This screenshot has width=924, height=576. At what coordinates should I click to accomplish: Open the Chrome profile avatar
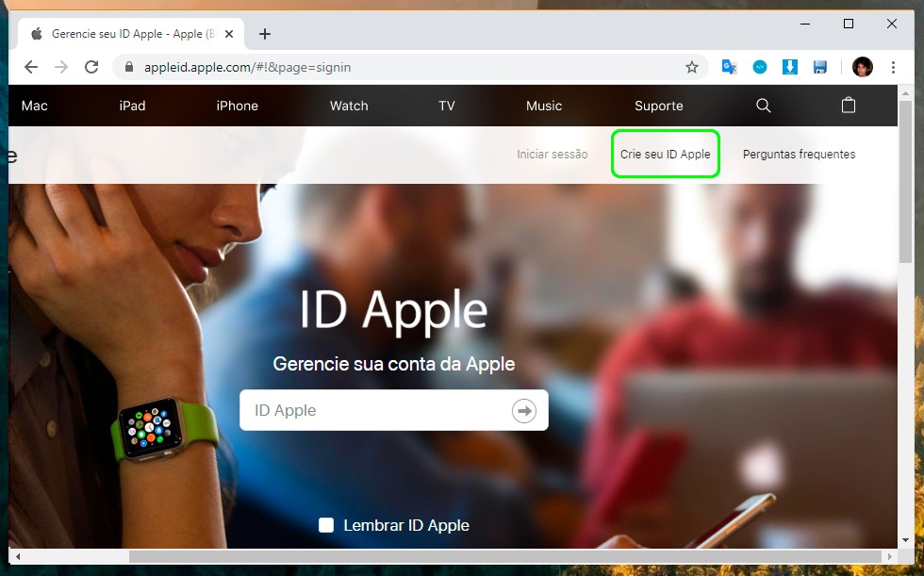863,67
